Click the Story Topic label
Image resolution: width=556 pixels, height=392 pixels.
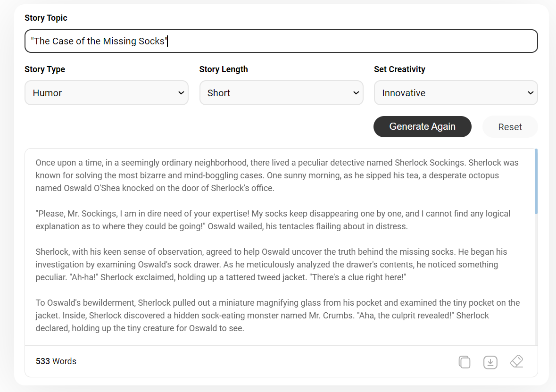click(46, 18)
